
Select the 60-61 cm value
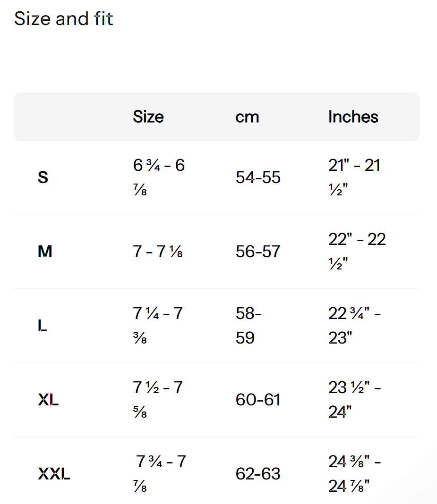pos(258,400)
